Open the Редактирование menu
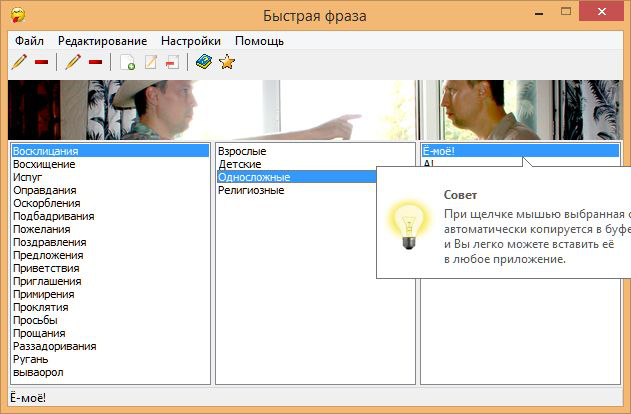Screen dimensions: 631x414 point(102,41)
